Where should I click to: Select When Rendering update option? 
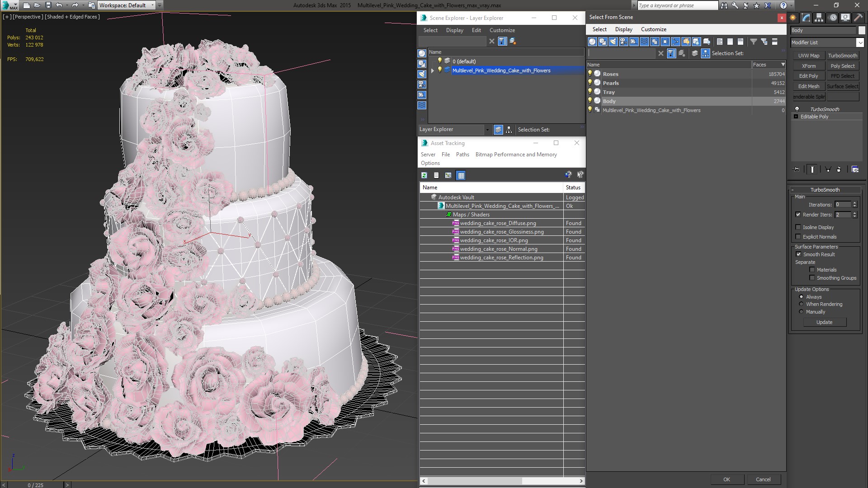[801, 304]
